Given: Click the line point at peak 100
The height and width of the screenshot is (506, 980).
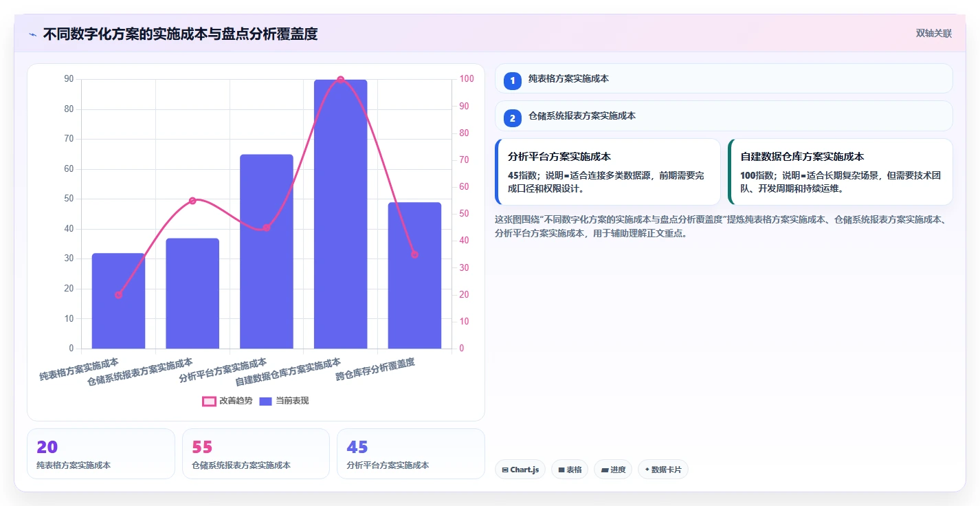Looking at the screenshot, I should click(x=341, y=80).
